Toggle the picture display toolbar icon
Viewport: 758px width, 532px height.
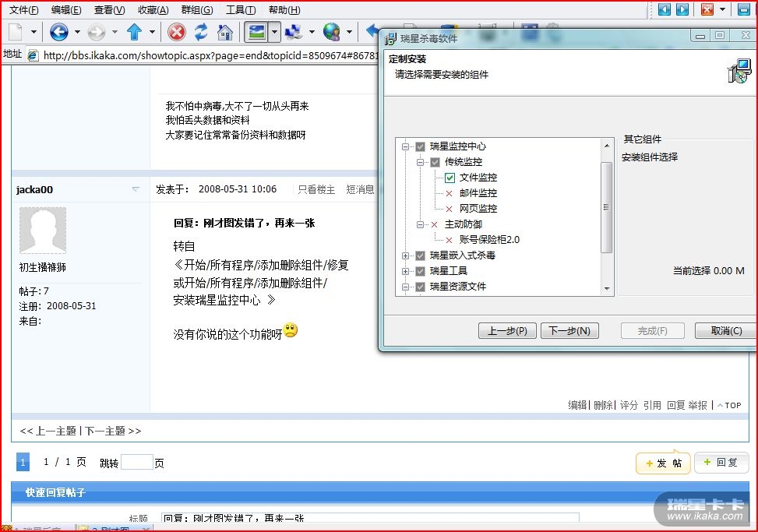[257, 33]
